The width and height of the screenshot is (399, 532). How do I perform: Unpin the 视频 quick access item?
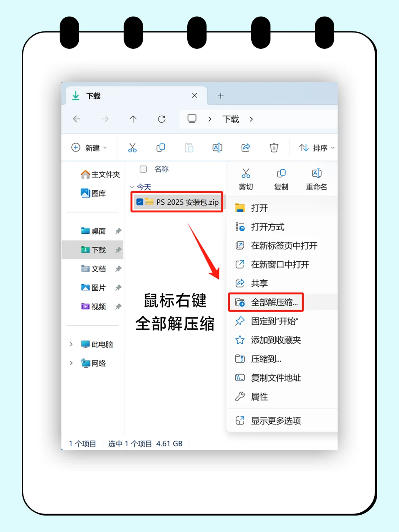tap(118, 307)
